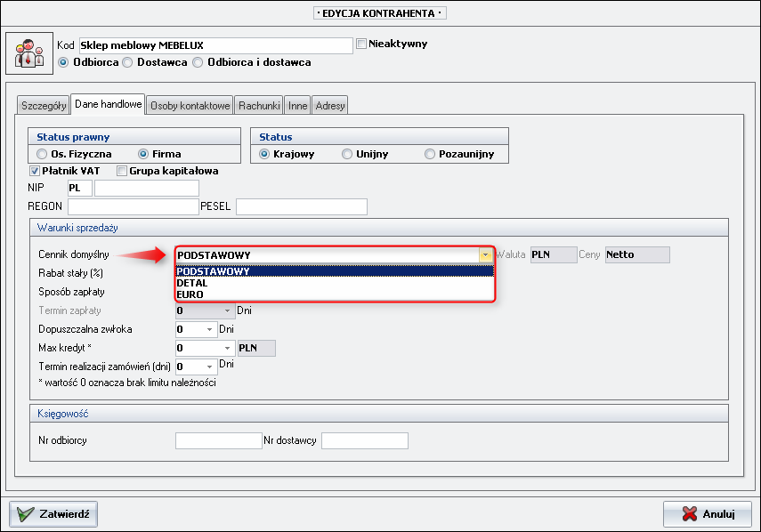Open the Max kredyt dropdown arrow
The image size is (761, 532).
point(229,348)
